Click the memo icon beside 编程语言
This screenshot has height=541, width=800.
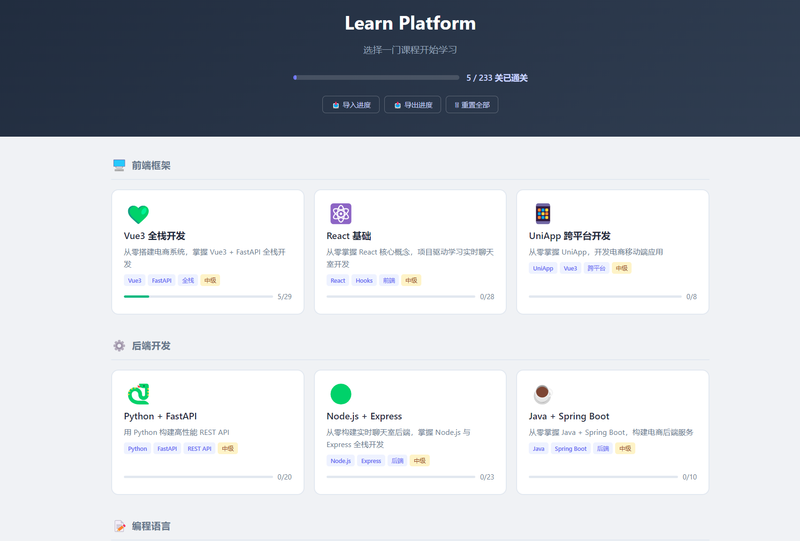coord(119,526)
